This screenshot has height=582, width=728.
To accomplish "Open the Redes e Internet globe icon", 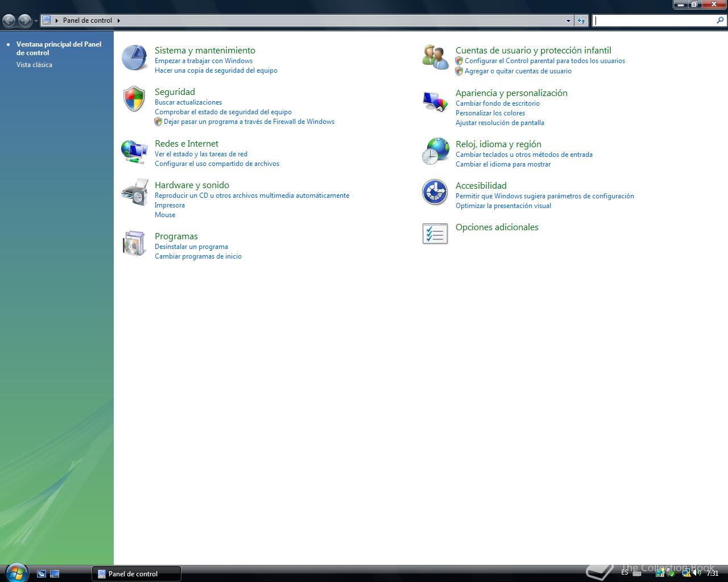I will click(135, 151).
